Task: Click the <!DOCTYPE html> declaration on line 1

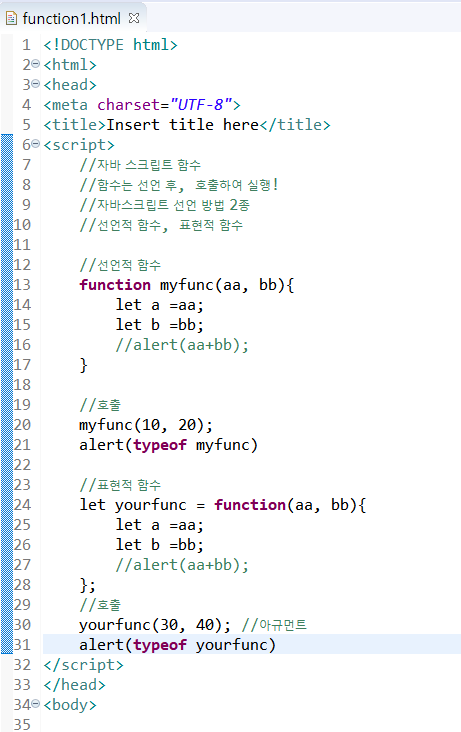Action: pos(111,45)
